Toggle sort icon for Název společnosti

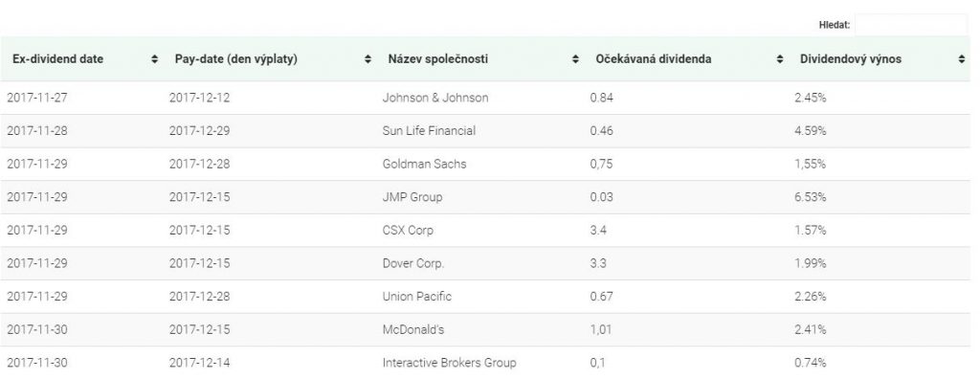(x=575, y=59)
